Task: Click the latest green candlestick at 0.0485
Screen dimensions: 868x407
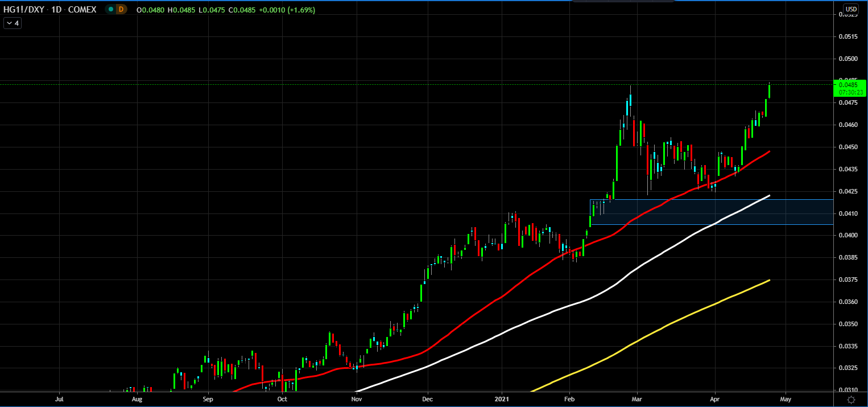Action: coord(770,91)
